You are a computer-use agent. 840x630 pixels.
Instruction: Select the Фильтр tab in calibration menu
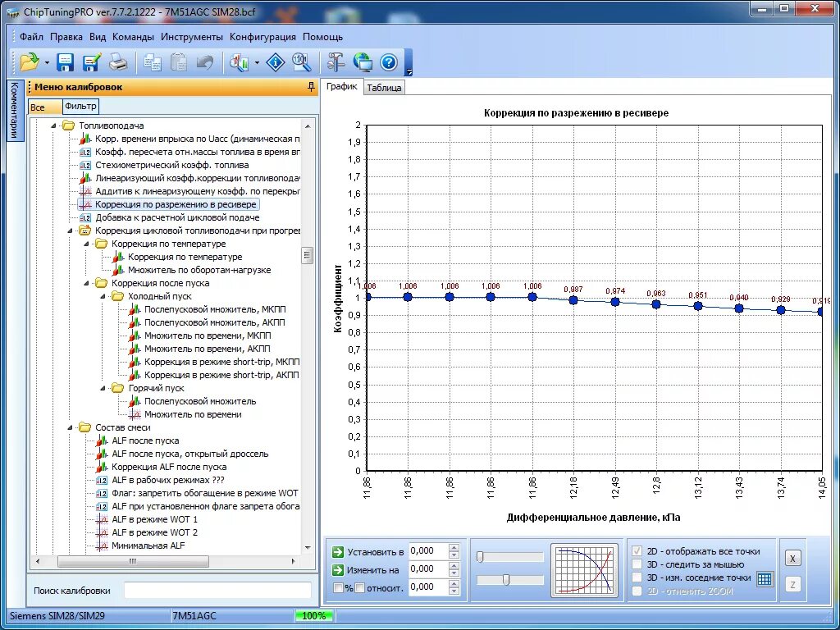coord(81,106)
